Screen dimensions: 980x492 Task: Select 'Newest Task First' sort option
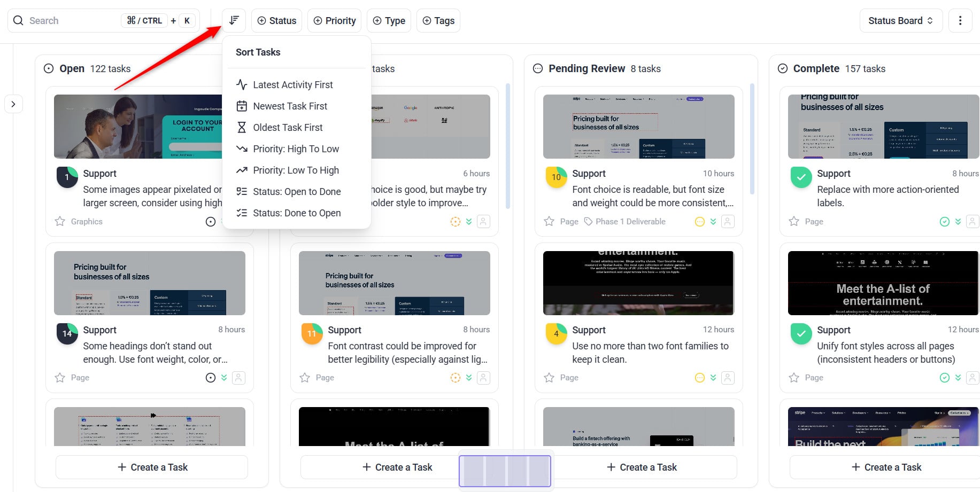pyautogui.click(x=290, y=106)
